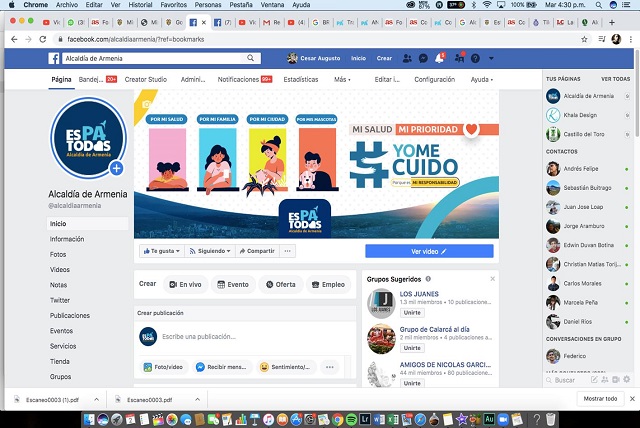Open the notifications bell in the header
Screen dimensions: 640x428
440,58
